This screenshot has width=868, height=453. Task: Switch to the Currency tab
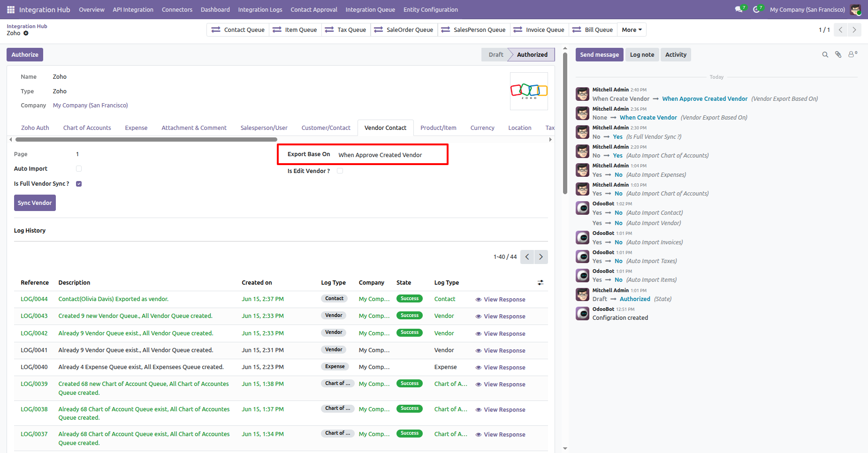(482, 128)
